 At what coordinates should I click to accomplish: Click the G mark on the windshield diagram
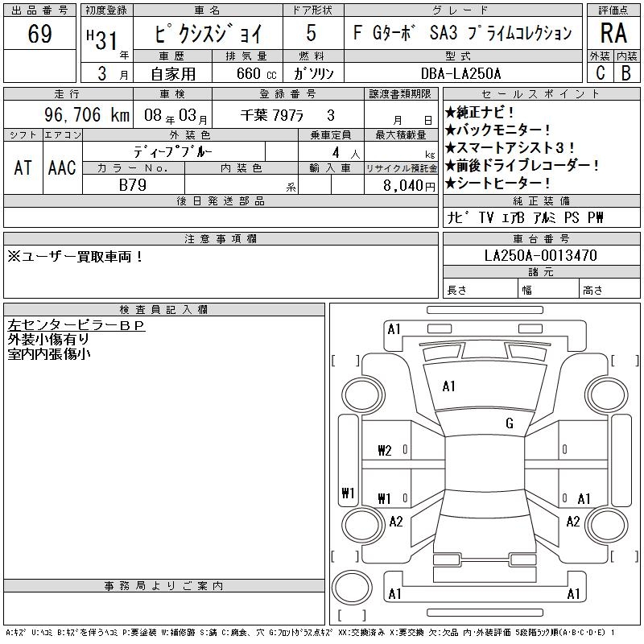[510, 423]
